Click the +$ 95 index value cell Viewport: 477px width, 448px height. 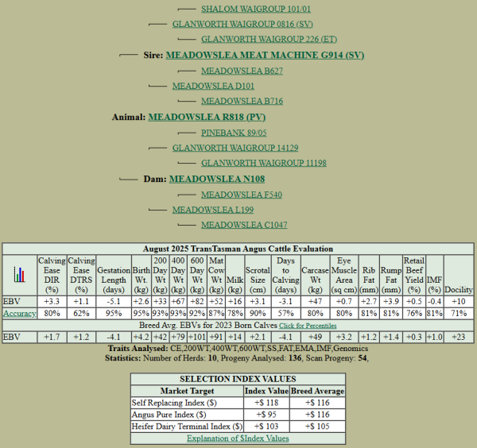(266, 415)
